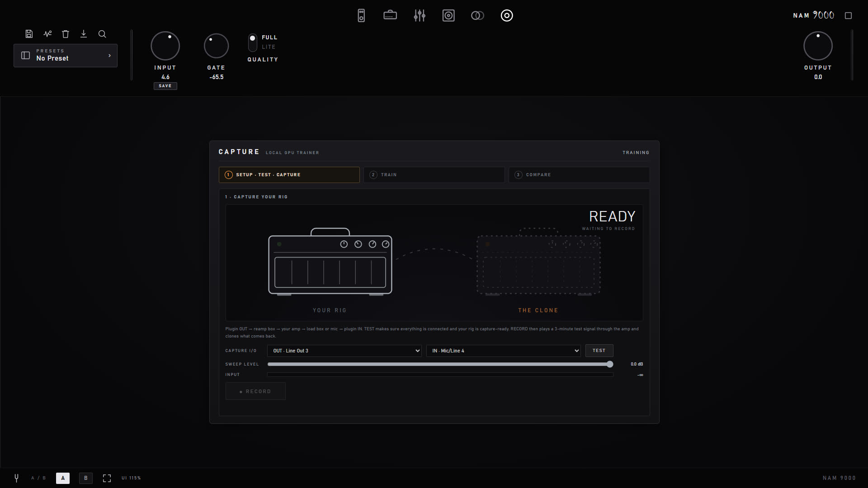
Task: Select the Capture target icon in top bar
Action: (x=507, y=15)
